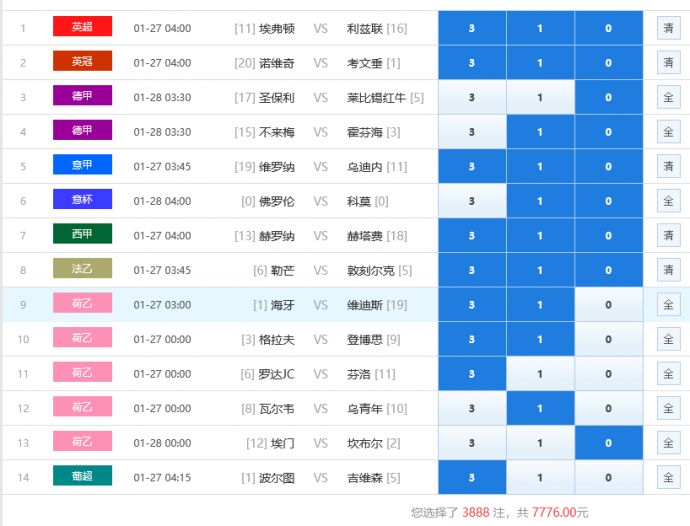Click the blue 意甲 league badge
This screenshot has width=690, height=526.
82,166
